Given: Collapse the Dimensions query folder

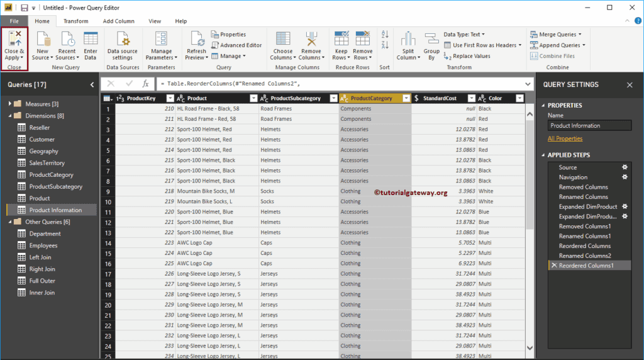Looking at the screenshot, I should click(x=11, y=116).
